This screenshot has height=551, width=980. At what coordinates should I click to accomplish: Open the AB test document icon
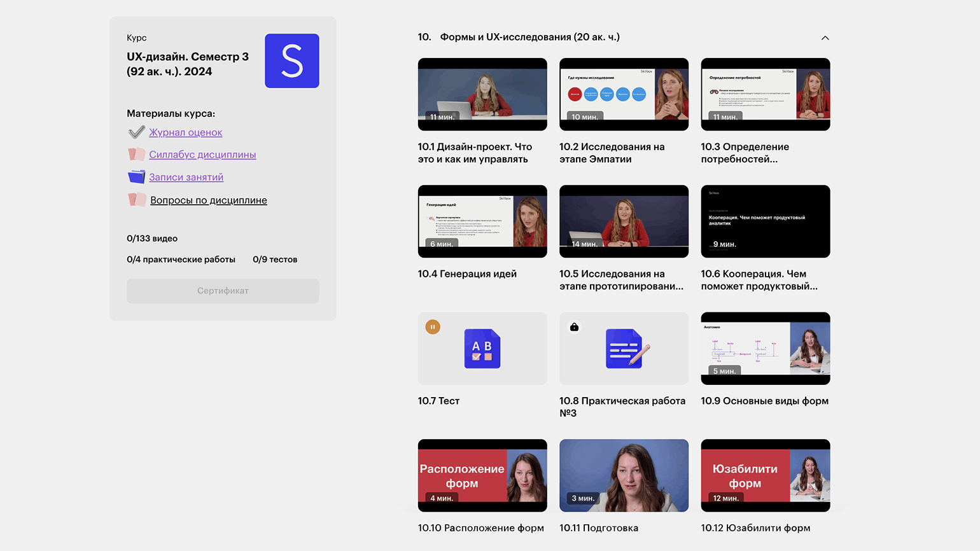tap(482, 349)
